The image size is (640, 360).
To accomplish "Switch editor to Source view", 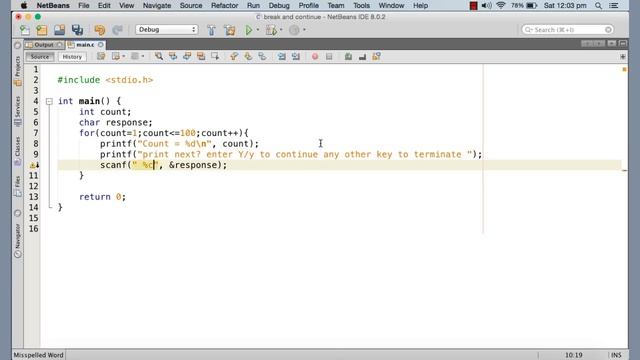I will click(x=40, y=57).
